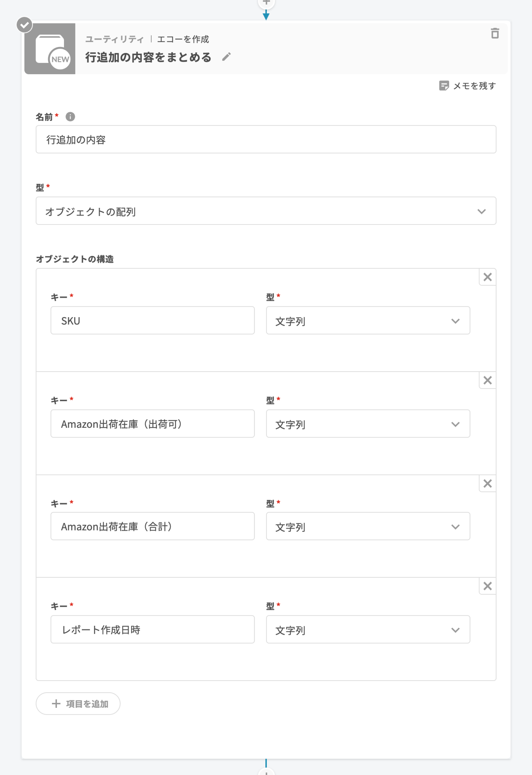Screen dimensions: 532x775
Task: Open type dropdown for Amazon出荷在庫（合計）
Action: [368, 526]
